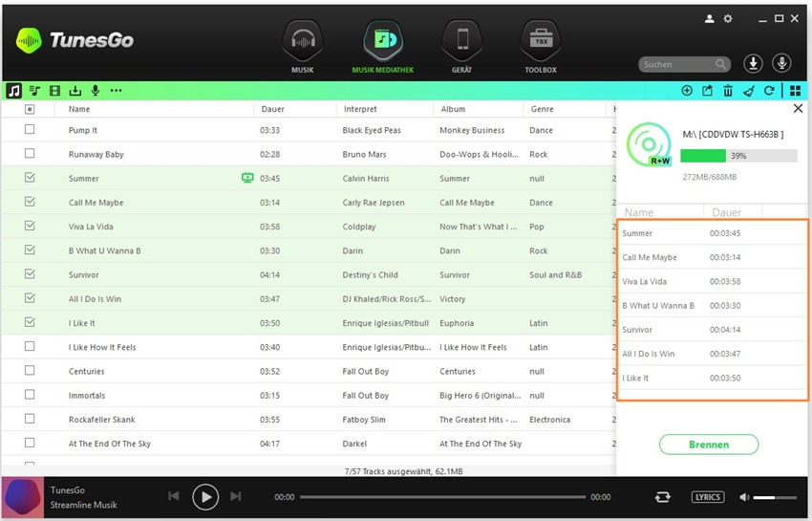Uncheck the Call Me Maybe checkbox

click(x=30, y=202)
